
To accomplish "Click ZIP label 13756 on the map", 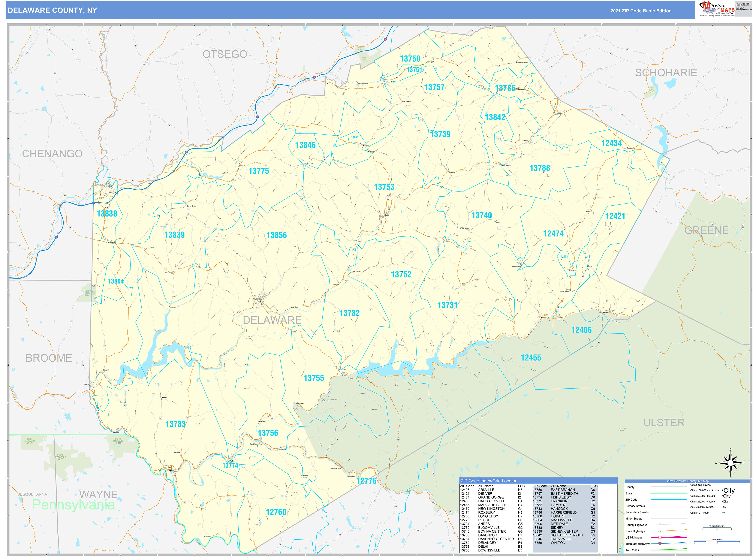I will pyautogui.click(x=268, y=433).
